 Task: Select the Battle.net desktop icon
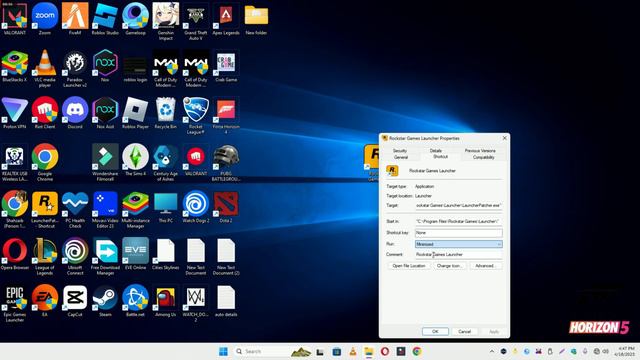pyautogui.click(x=136, y=301)
